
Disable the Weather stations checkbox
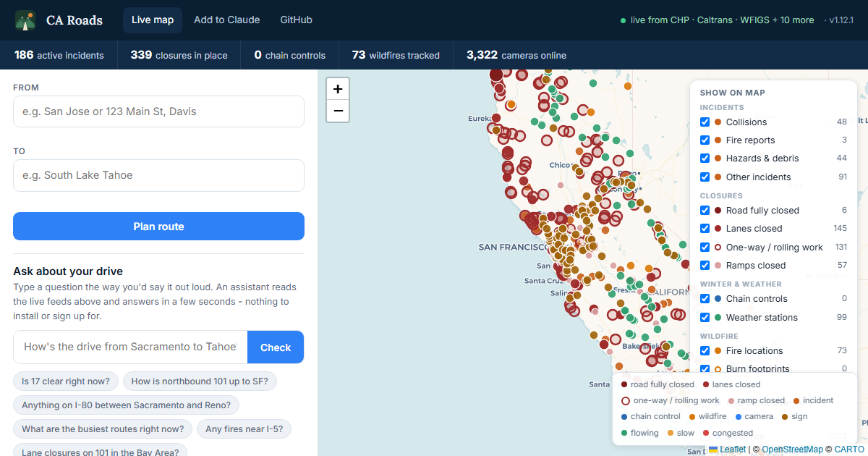click(x=705, y=317)
